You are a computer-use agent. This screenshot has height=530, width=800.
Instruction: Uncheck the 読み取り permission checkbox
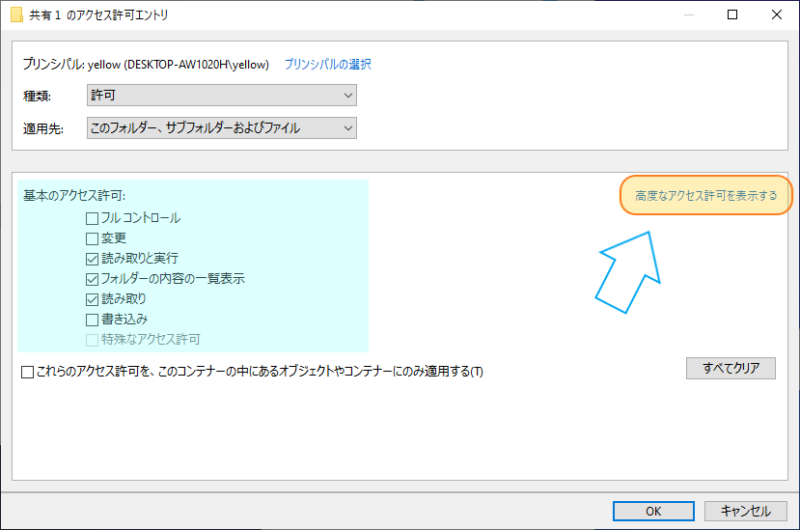pos(92,299)
